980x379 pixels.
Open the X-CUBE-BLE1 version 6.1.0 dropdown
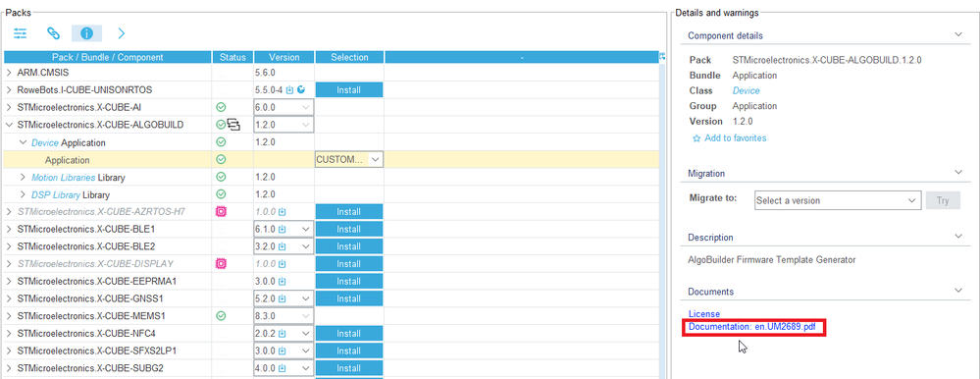[284, 229]
